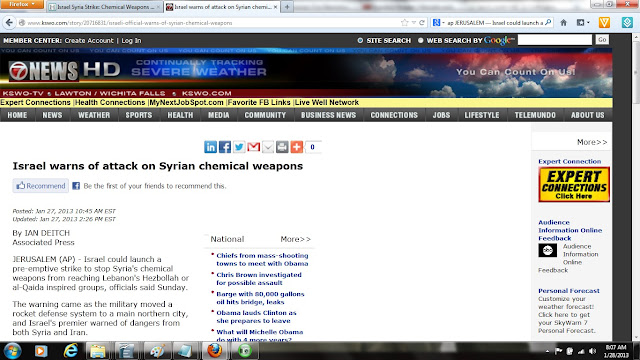
Task: Select the Web Search by Google radio button
Action: (x=420, y=40)
